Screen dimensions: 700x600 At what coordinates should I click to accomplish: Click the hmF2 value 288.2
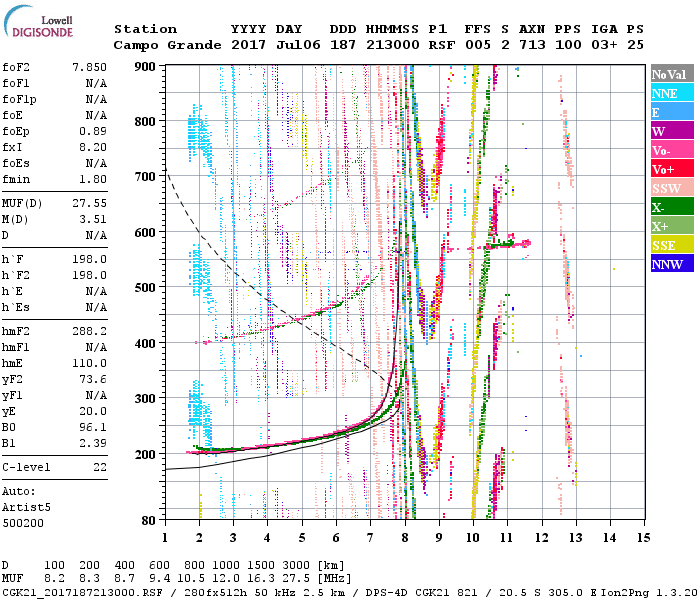(89, 331)
